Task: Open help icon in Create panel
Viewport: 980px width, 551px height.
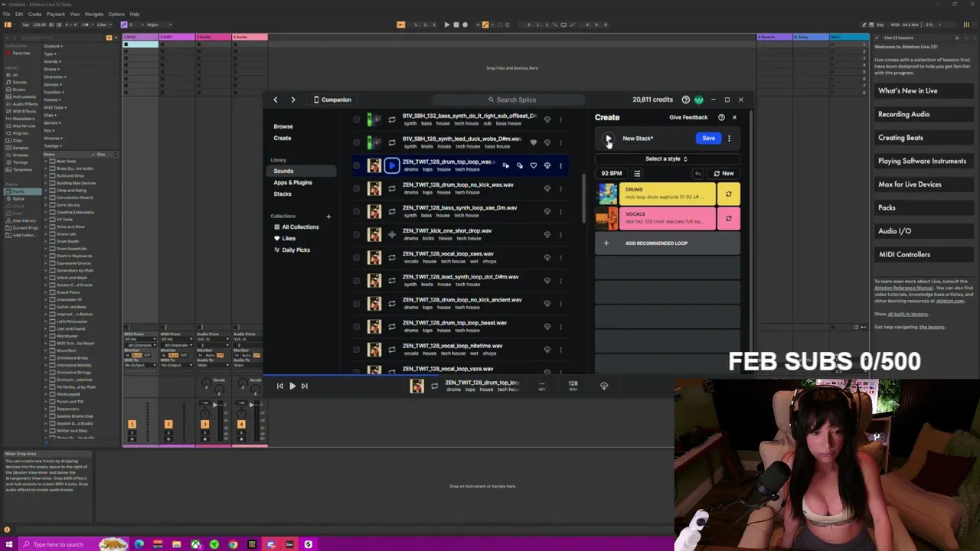Action: click(721, 118)
